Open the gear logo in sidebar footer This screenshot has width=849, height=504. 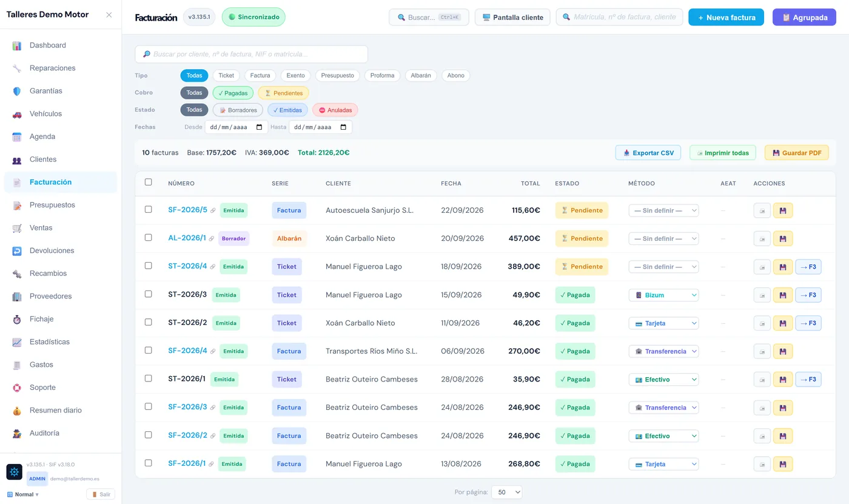click(15, 472)
